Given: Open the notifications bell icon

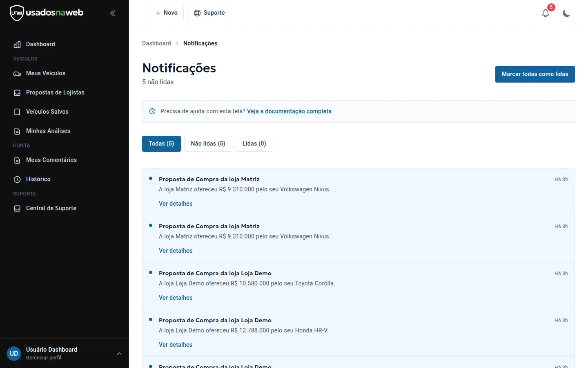Looking at the screenshot, I should [x=546, y=13].
